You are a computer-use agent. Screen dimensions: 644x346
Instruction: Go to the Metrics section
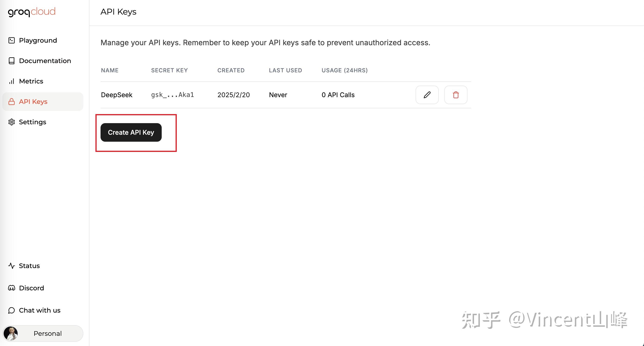coord(31,81)
